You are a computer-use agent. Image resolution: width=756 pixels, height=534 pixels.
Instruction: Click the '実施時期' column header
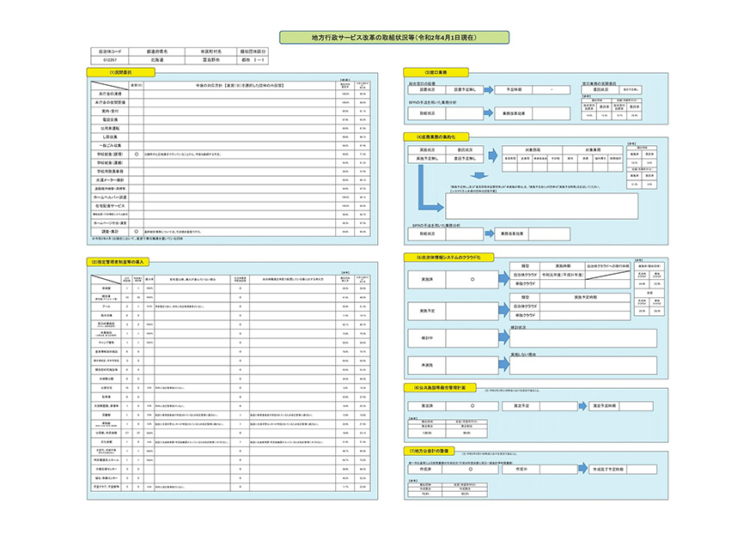tap(563, 266)
